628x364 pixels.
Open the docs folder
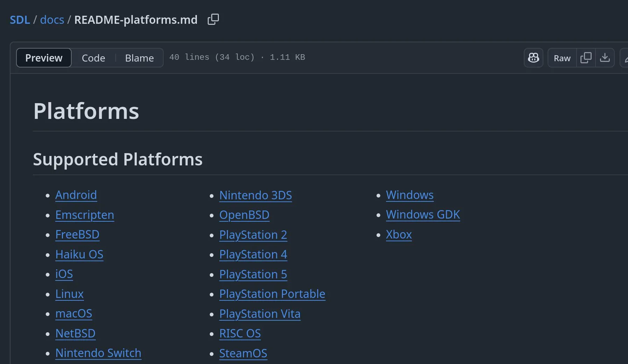pyautogui.click(x=52, y=20)
